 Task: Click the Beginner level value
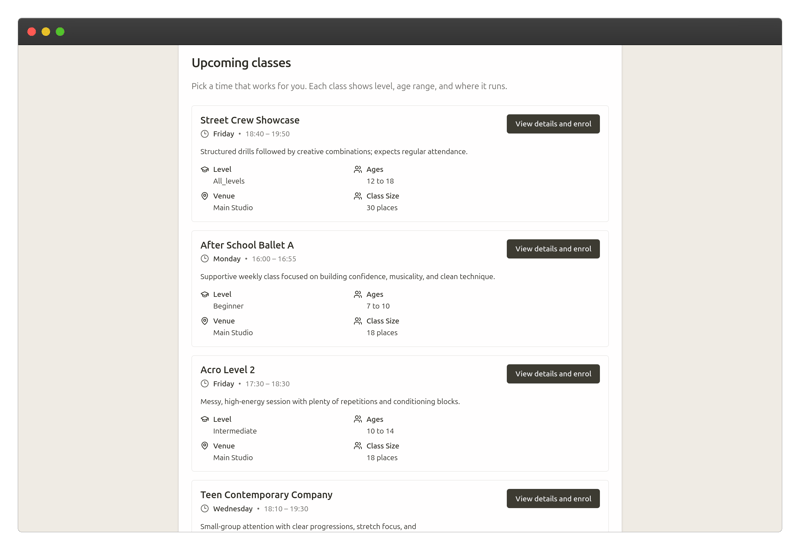click(228, 306)
